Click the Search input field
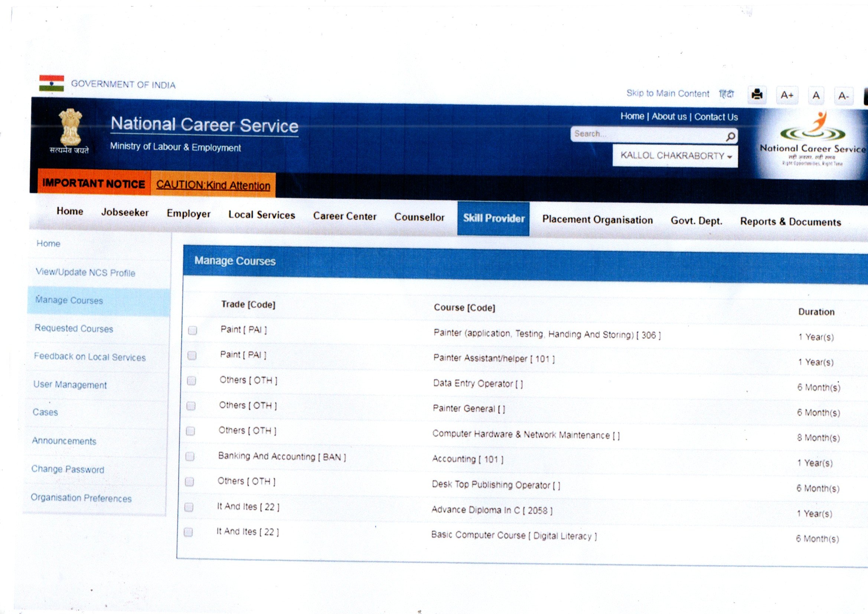The image size is (868, 614). pyautogui.click(x=647, y=134)
